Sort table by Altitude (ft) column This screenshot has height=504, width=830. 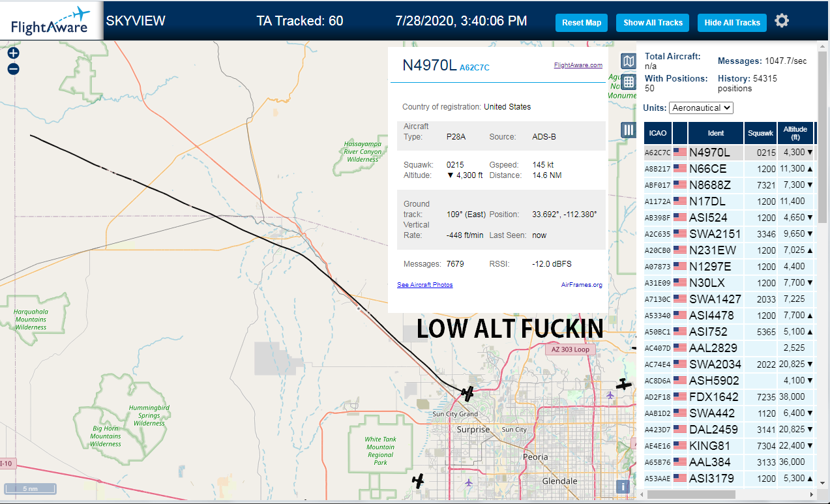point(795,133)
